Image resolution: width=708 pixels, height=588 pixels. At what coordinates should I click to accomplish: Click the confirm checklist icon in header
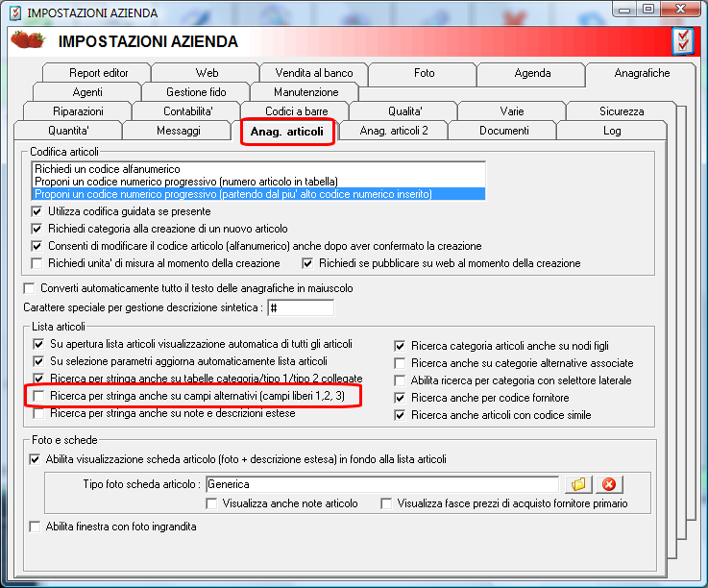(x=683, y=41)
